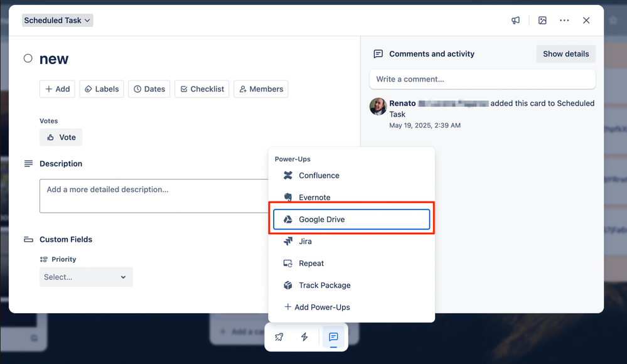Screen dimensions: 627x364
Task: Open the Members button
Action: tap(260, 88)
